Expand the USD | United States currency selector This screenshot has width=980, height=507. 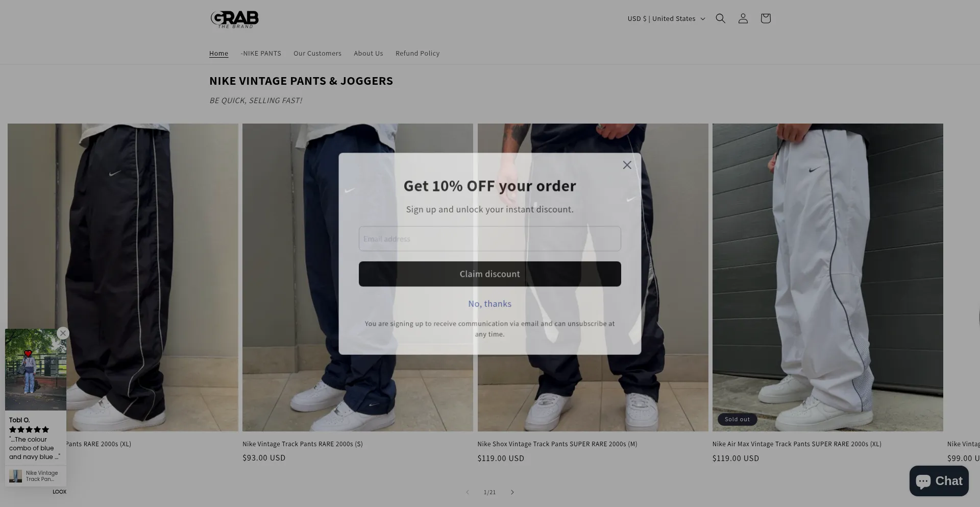pyautogui.click(x=666, y=18)
